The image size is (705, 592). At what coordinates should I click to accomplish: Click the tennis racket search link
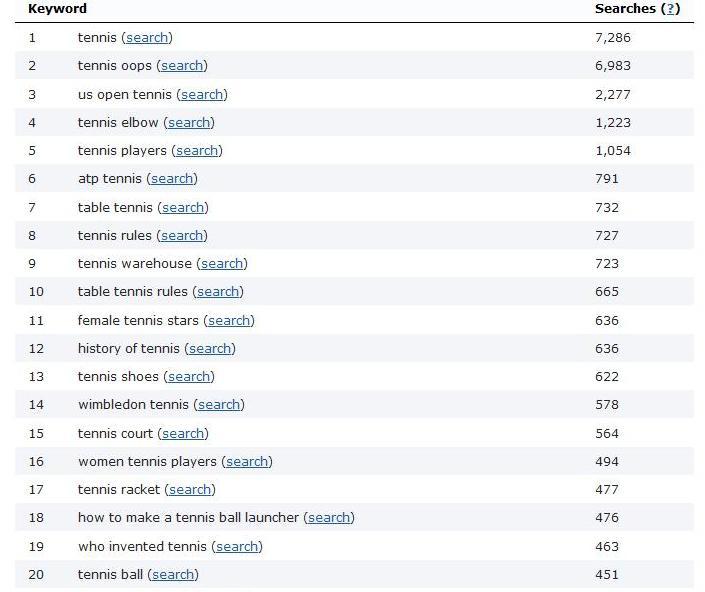pyautogui.click(x=190, y=490)
